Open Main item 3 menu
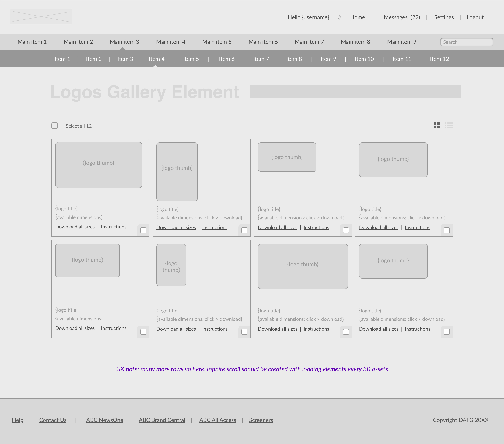504x444 pixels. pos(124,42)
